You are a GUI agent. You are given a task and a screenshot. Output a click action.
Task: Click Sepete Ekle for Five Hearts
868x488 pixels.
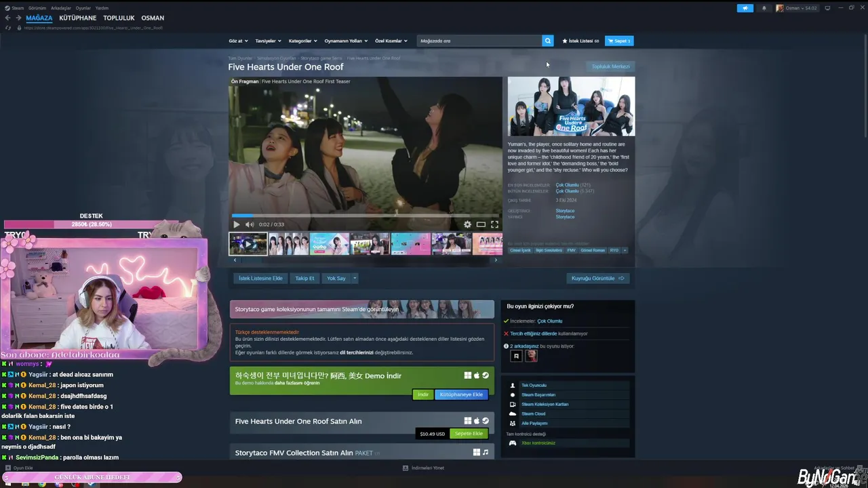(x=469, y=434)
